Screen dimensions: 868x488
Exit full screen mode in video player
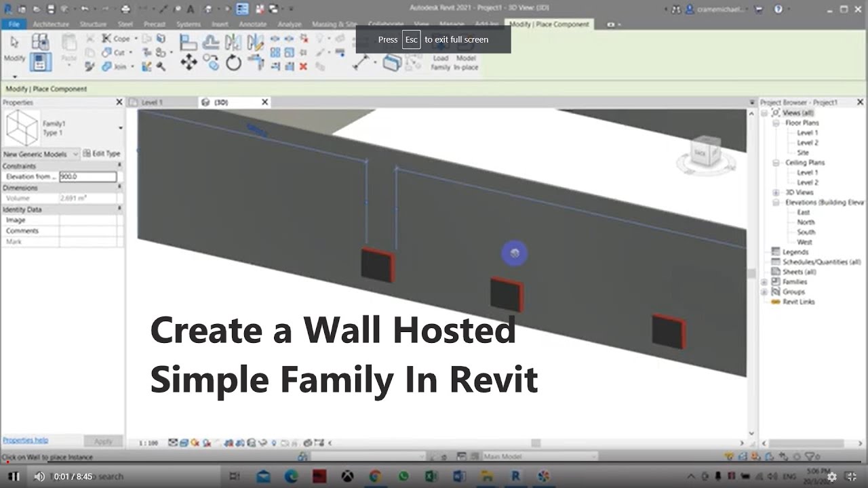pyautogui.click(x=852, y=476)
